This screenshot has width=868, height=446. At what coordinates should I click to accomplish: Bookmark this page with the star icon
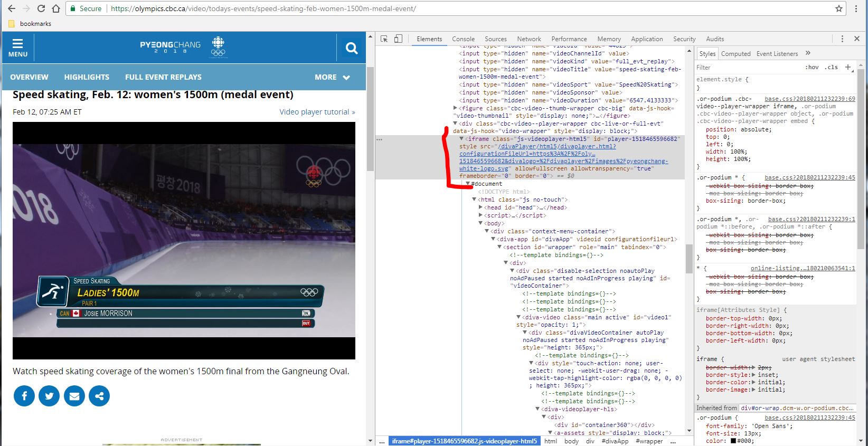[x=838, y=8]
